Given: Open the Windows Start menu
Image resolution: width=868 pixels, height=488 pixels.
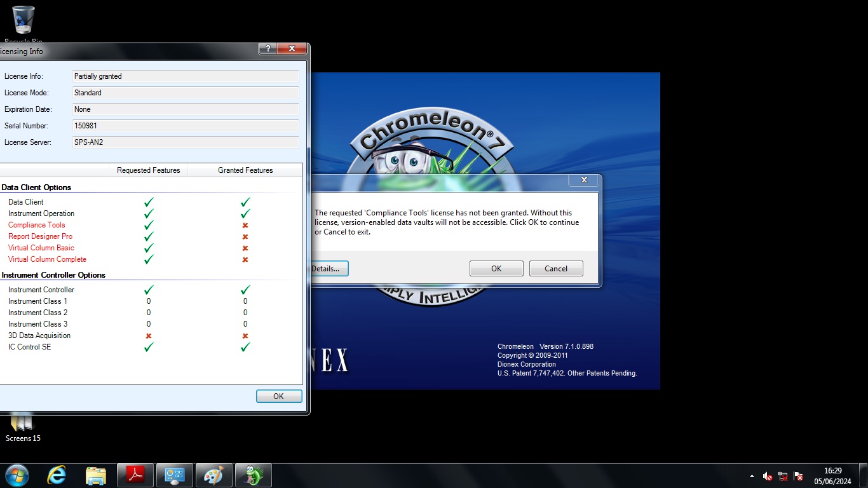Looking at the screenshot, I should click(17, 475).
